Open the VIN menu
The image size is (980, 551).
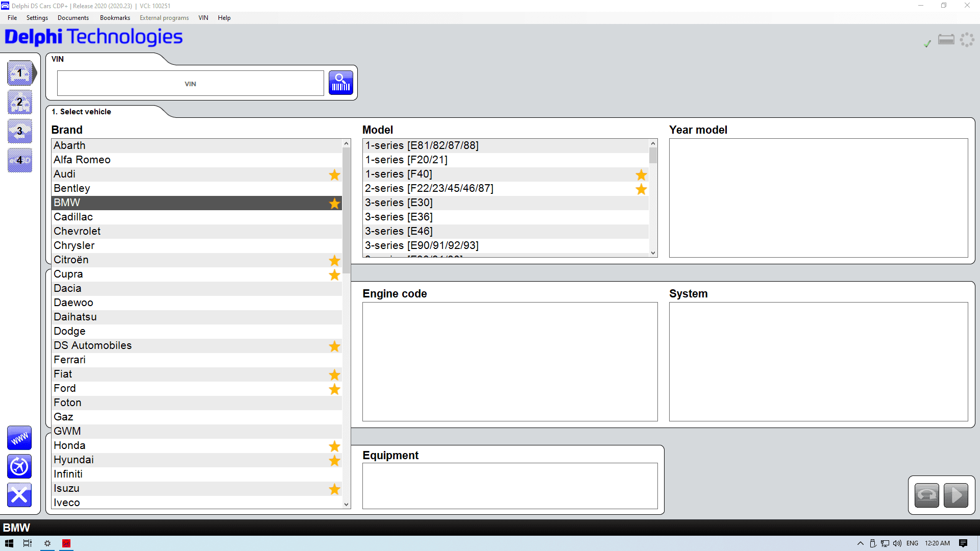(x=203, y=17)
